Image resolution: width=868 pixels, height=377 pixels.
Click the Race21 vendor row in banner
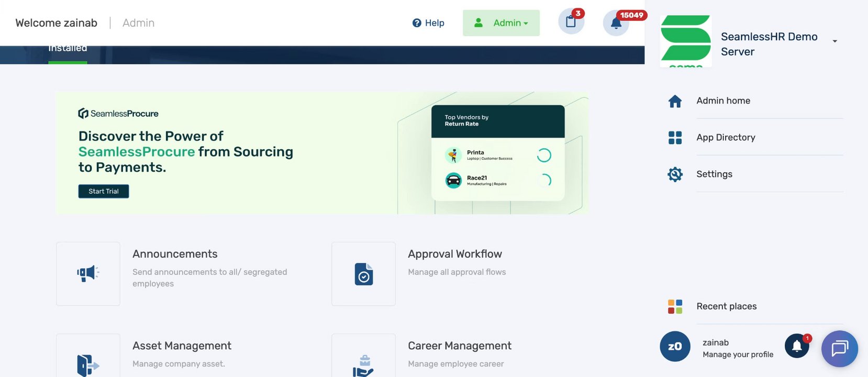click(x=498, y=181)
